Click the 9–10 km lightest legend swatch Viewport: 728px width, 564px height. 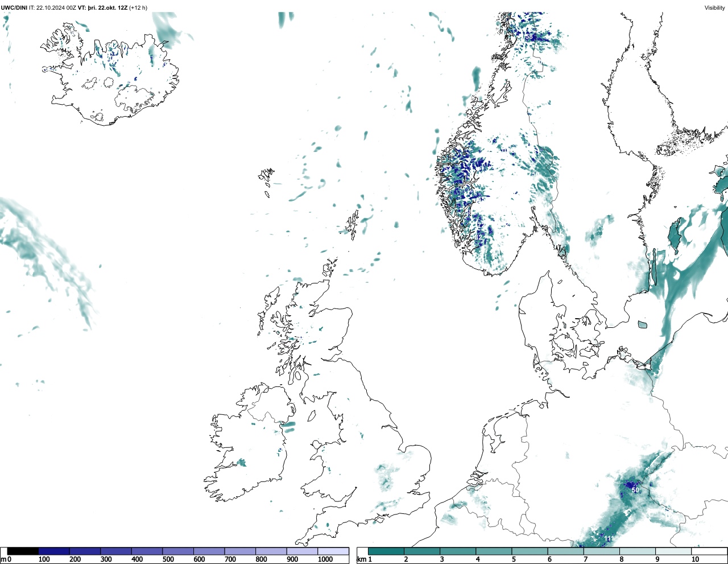click(x=673, y=551)
